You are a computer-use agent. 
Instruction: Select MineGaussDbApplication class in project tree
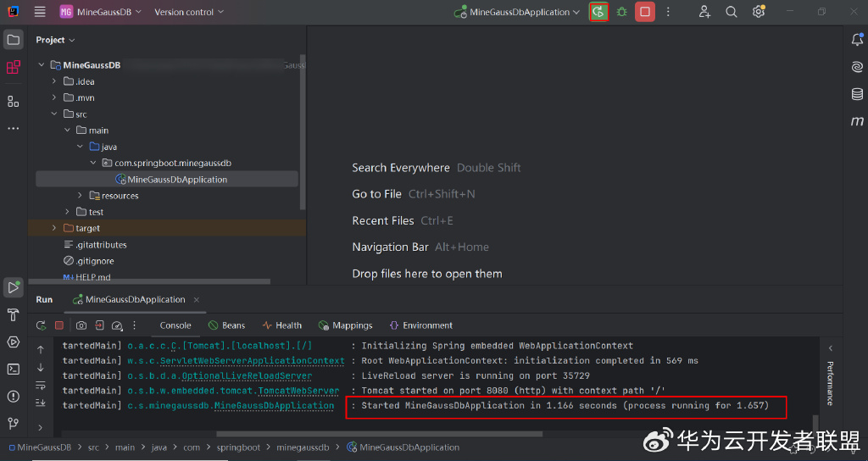167,180
